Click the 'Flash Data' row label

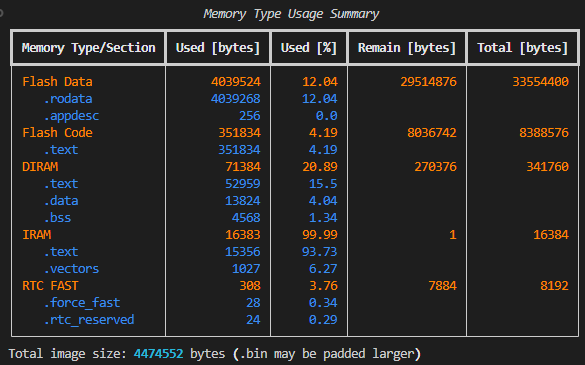coord(57,82)
